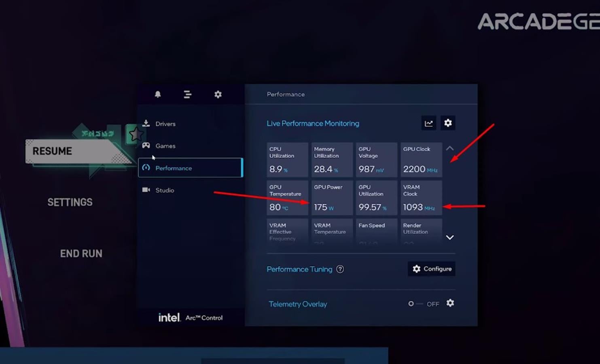
Task: Open the Studio section
Action: click(x=164, y=190)
